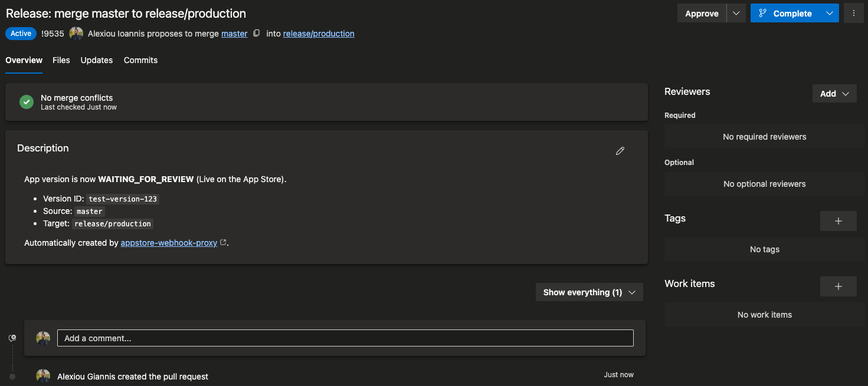The image size is (868, 386).
Task: Click avatar next to created the pull request
Action: 43,377
